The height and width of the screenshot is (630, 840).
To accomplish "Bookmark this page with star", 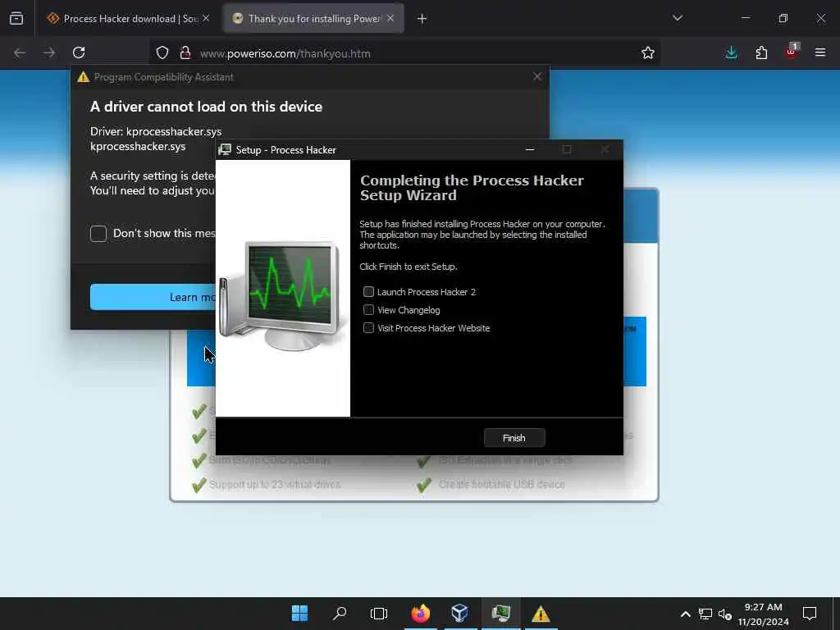I will coord(648,52).
